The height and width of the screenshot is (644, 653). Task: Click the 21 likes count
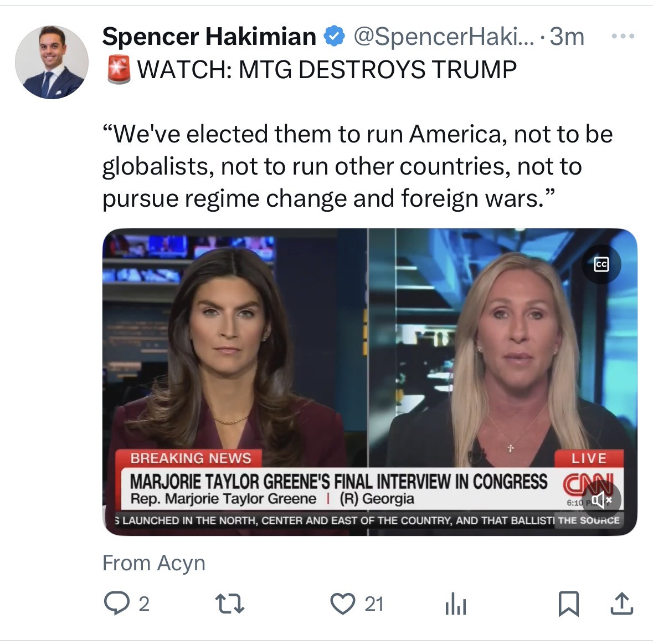374,604
